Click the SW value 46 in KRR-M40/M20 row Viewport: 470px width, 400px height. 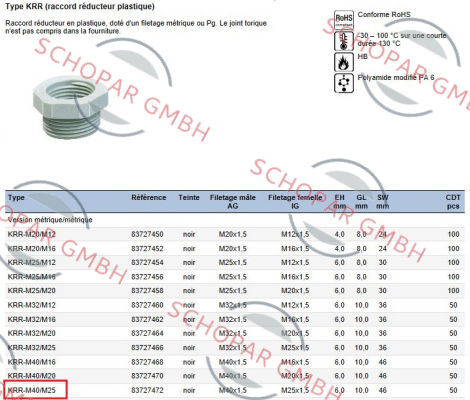coord(383,376)
